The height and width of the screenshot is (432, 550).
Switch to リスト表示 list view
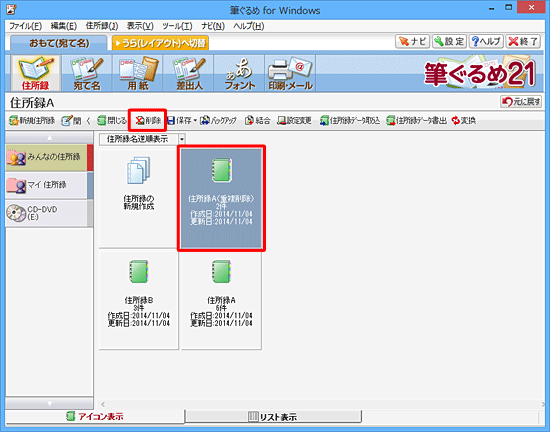(x=273, y=417)
